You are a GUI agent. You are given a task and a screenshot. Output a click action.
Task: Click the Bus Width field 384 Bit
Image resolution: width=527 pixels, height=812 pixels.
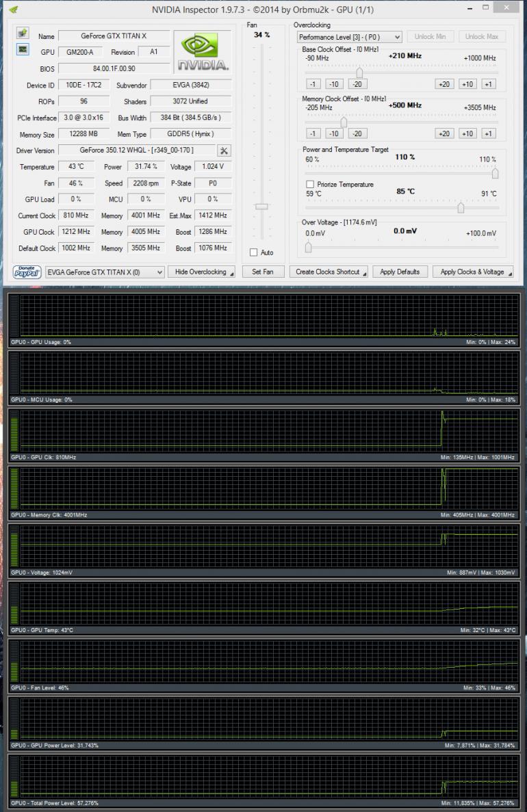click(191, 118)
